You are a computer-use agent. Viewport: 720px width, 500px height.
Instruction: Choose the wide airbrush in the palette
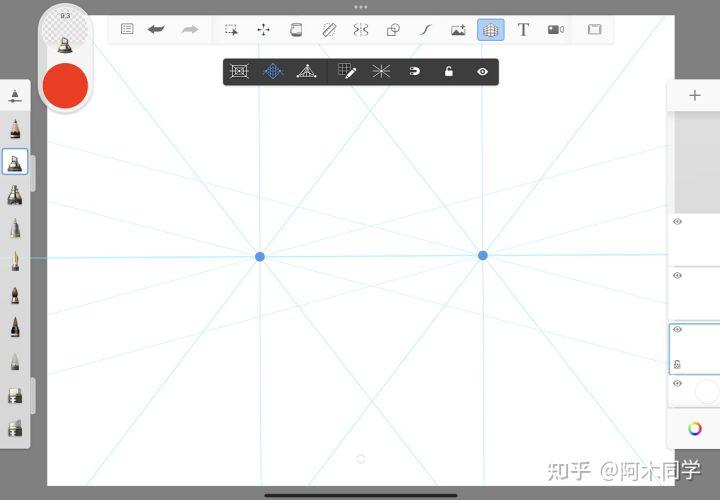pyautogui.click(x=15, y=195)
